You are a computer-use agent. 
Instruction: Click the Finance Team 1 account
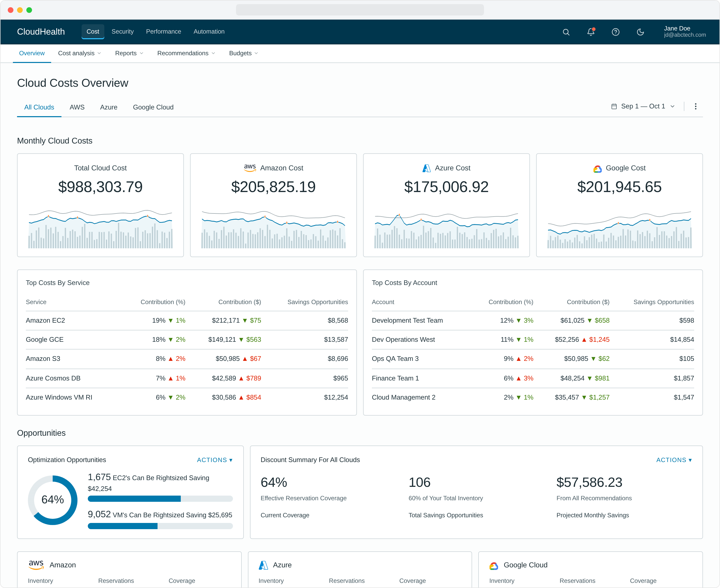[x=395, y=378]
